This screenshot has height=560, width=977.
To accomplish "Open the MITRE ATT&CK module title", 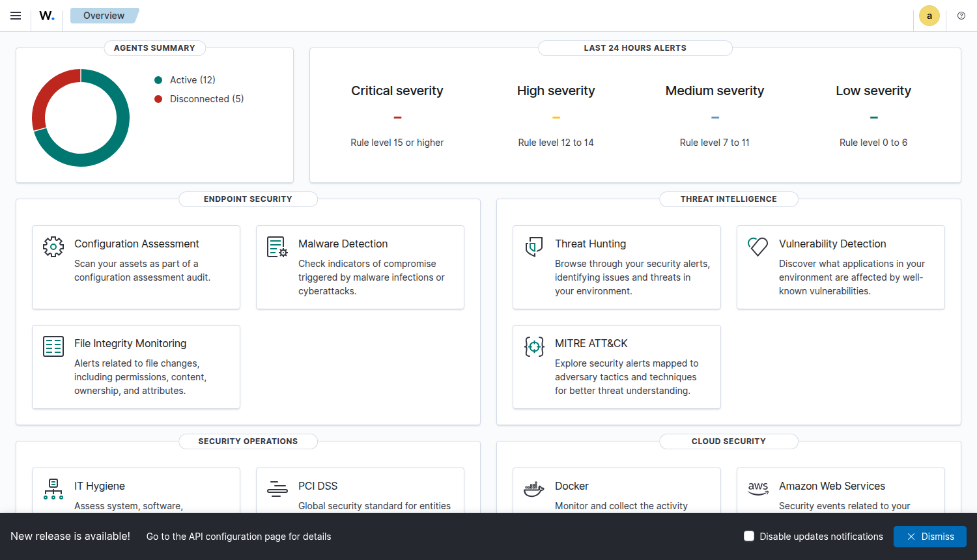I will 591,343.
